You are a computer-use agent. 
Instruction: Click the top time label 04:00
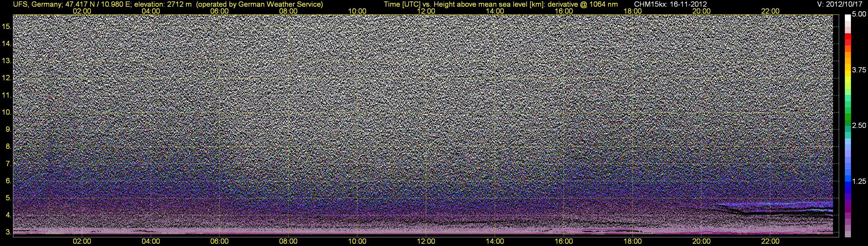[x=151, y=11]
